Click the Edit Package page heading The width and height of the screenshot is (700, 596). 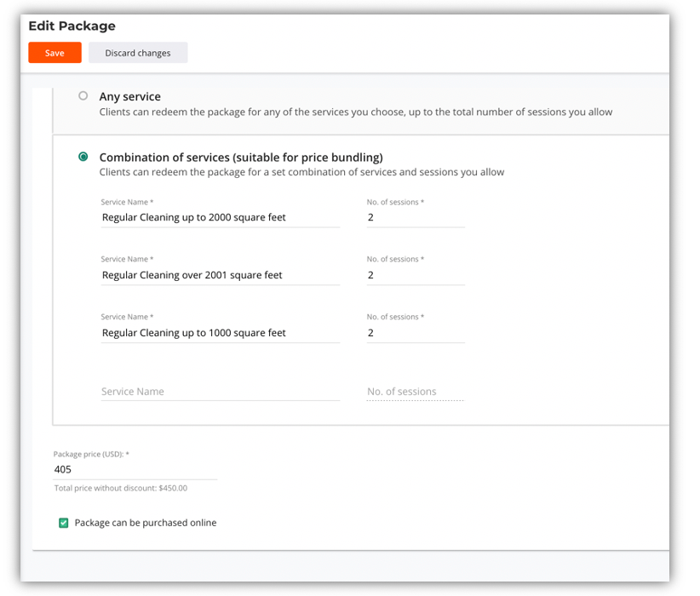[x=72, y=26]
